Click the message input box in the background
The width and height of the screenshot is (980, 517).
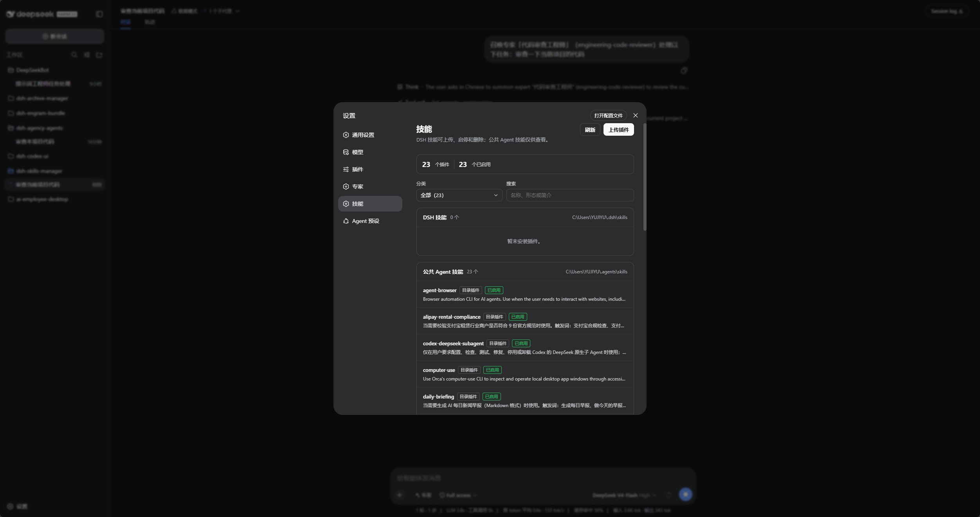542,478
